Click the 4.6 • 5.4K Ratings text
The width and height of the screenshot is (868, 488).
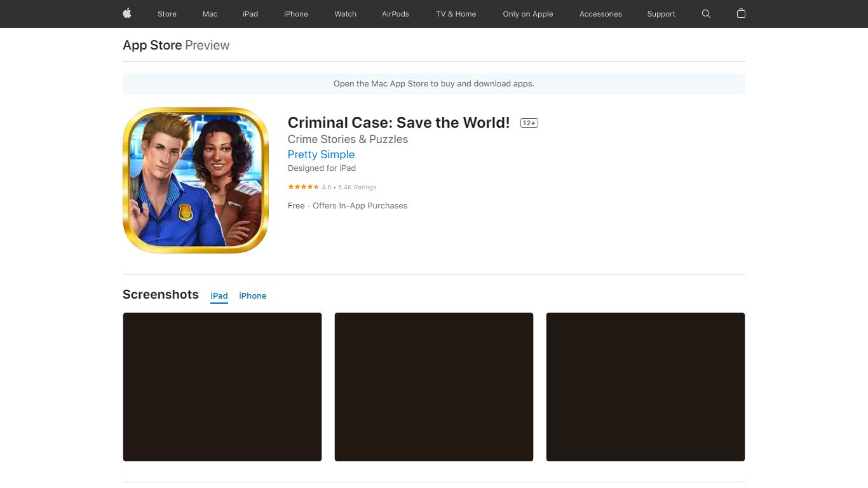(x=349, y=187)
